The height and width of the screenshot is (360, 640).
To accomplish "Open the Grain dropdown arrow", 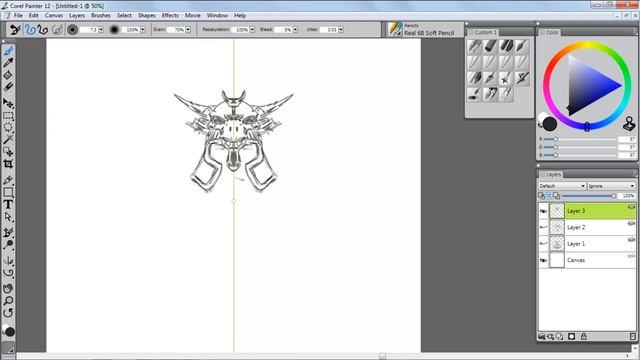I will coord(188,30).
